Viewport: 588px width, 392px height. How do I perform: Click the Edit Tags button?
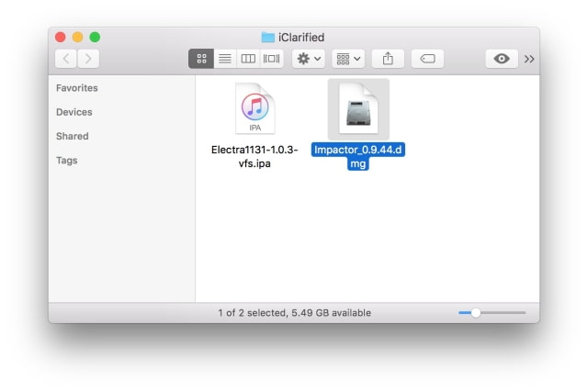click(427, 59)
